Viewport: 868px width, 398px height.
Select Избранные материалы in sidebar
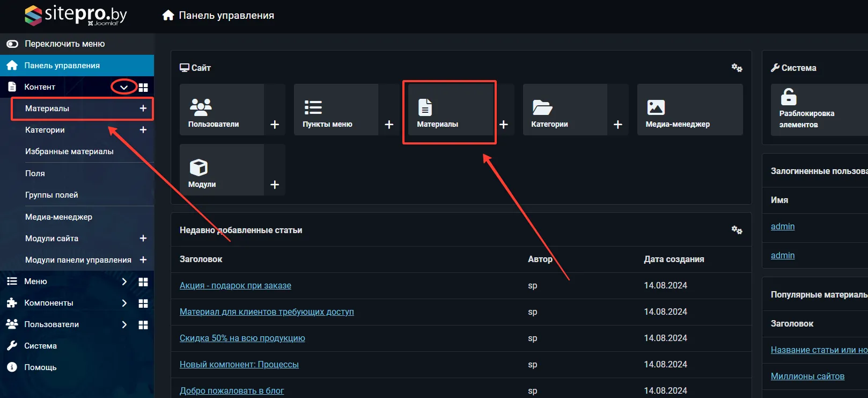[x=69, y=151]
